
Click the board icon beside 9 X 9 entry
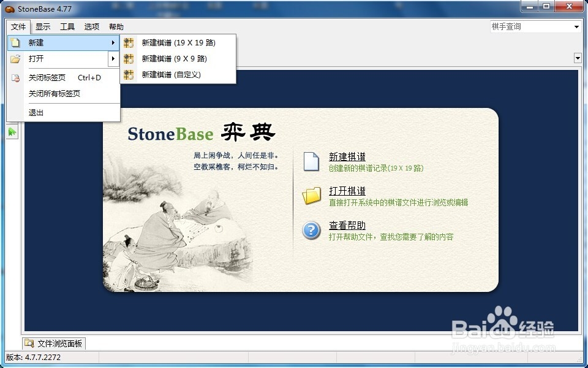coord(129,59)
